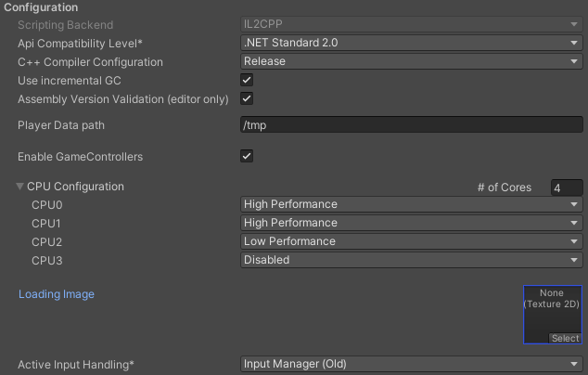Change CPU0 performance mode dropdown
This screenshot has width=588, height=375.
[411, 204]
